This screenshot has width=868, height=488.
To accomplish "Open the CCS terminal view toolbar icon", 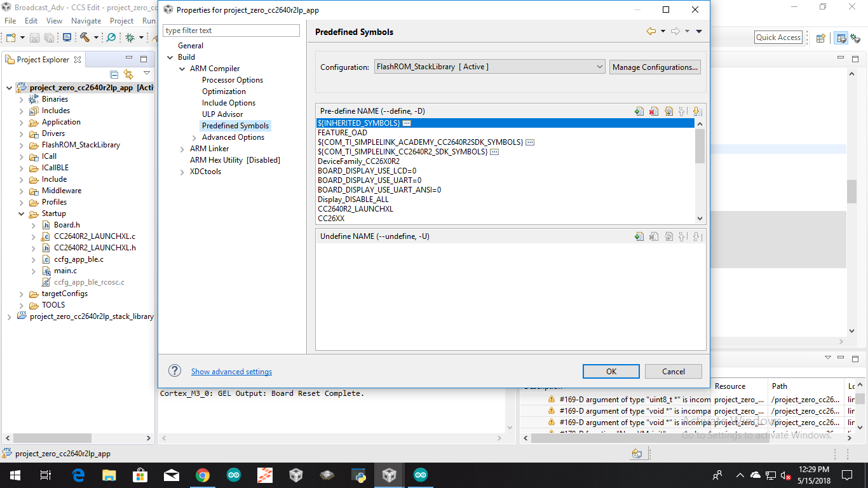I will click(x=67, y=37).
